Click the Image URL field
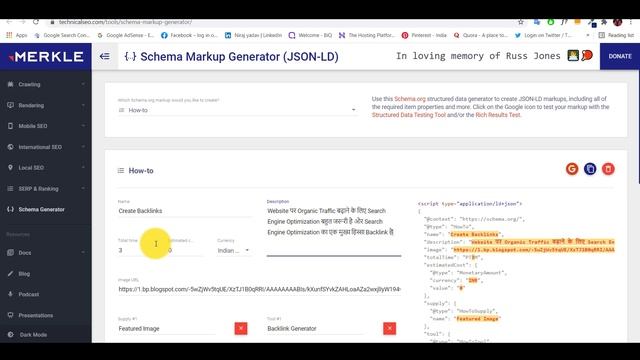 coord(260,289)
